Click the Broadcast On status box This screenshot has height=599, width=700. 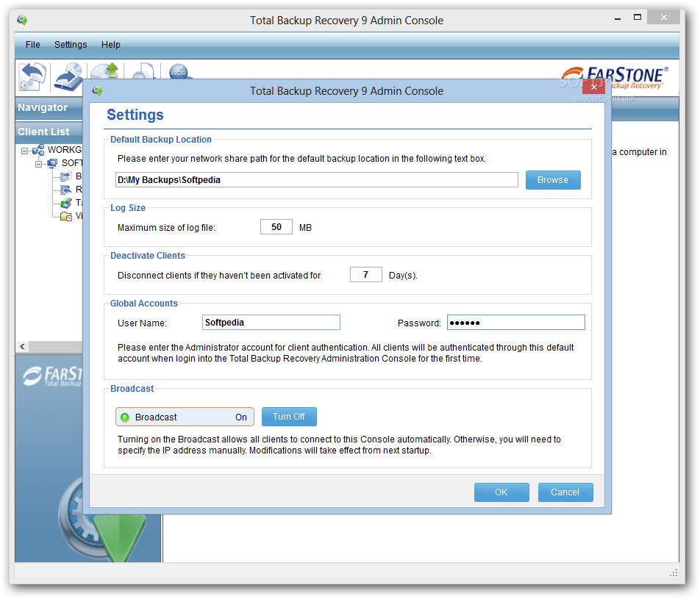click(x=185, y=417)
